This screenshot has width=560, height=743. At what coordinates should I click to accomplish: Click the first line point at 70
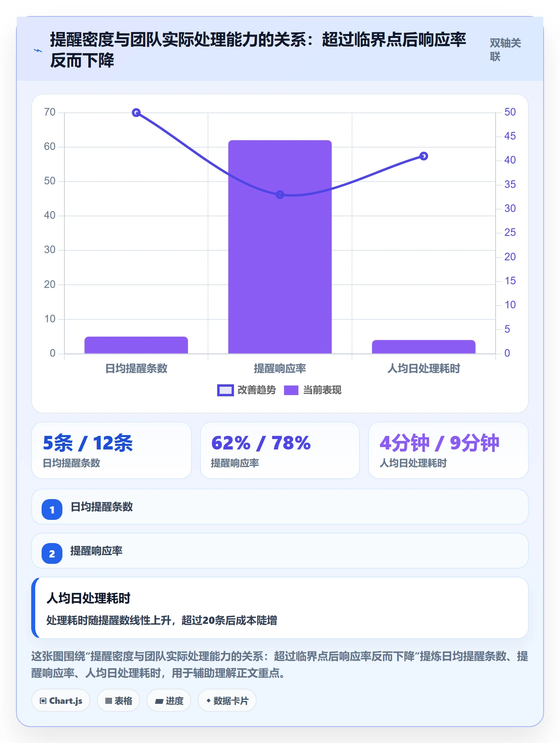tap(136, 113)
